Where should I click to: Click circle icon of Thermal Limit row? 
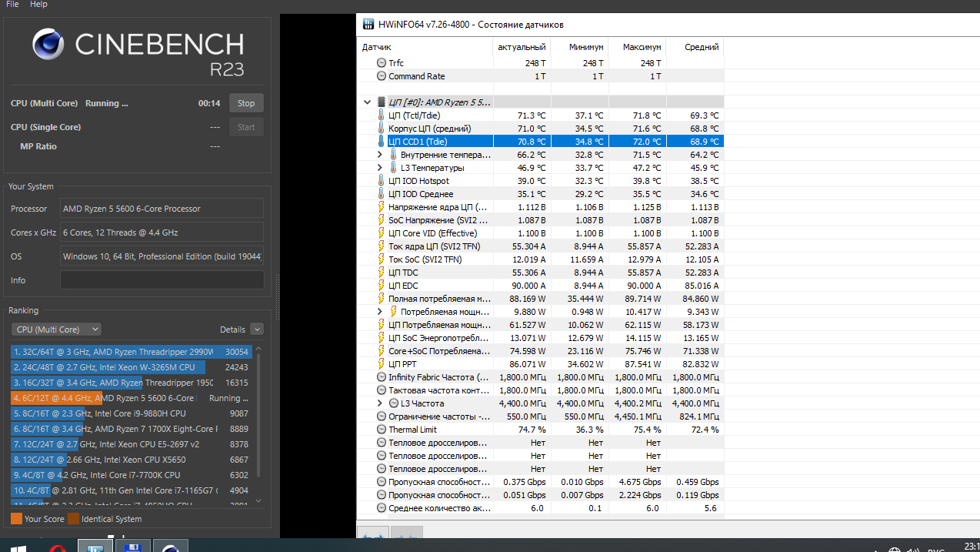tap(382, 430)
